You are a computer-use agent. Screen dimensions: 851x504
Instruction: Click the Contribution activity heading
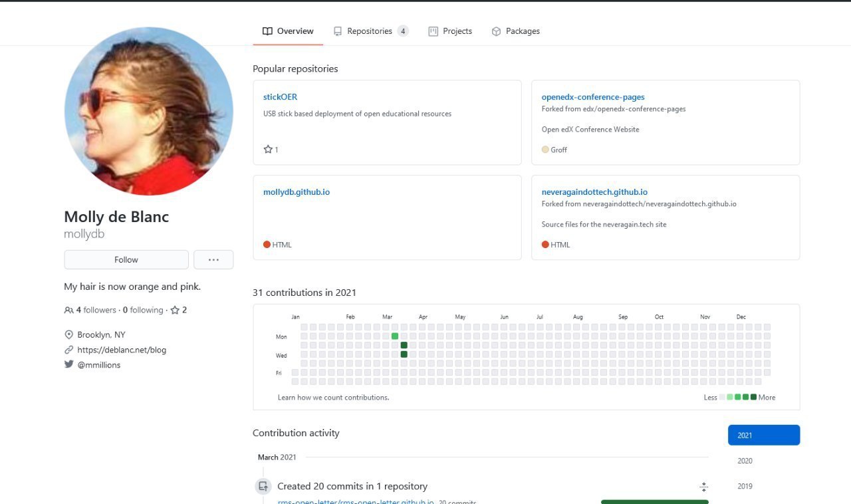tap(296, 433)
